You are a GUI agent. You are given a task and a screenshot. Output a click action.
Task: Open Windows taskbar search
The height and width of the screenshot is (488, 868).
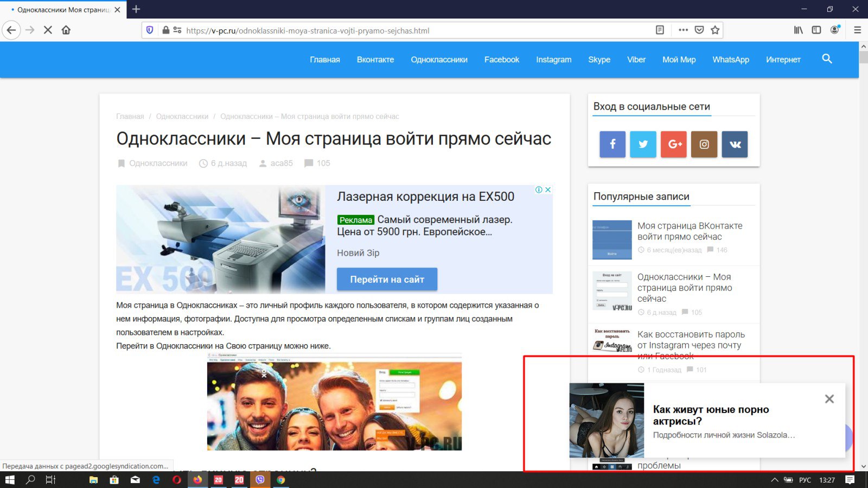click(x=30, y=480)
